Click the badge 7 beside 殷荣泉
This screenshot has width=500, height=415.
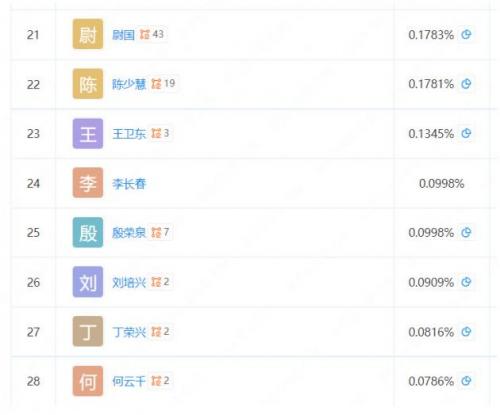(160, 232)
